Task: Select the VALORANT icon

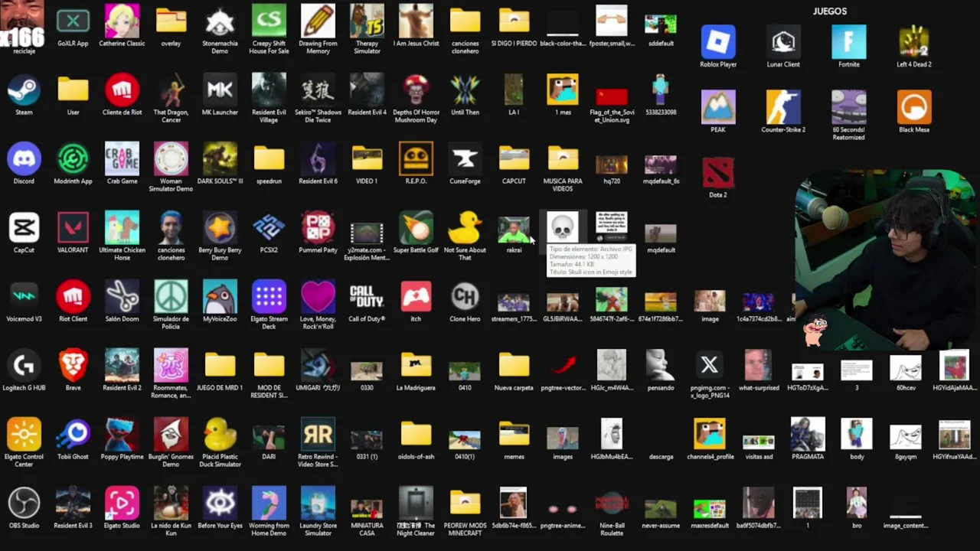Action: [73, 228]
